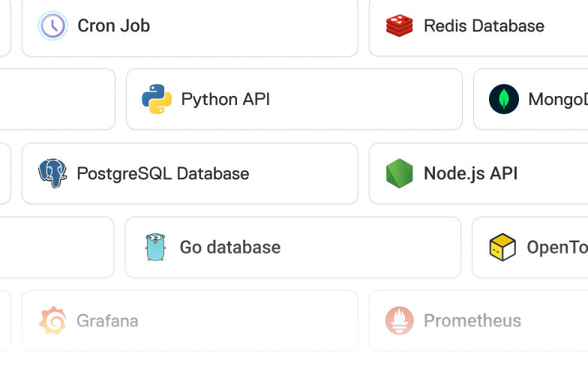The height and width of the screenshot is (384, 588).
Task: Click the Prometheus flame icon
Action: (x=399, y=321)
